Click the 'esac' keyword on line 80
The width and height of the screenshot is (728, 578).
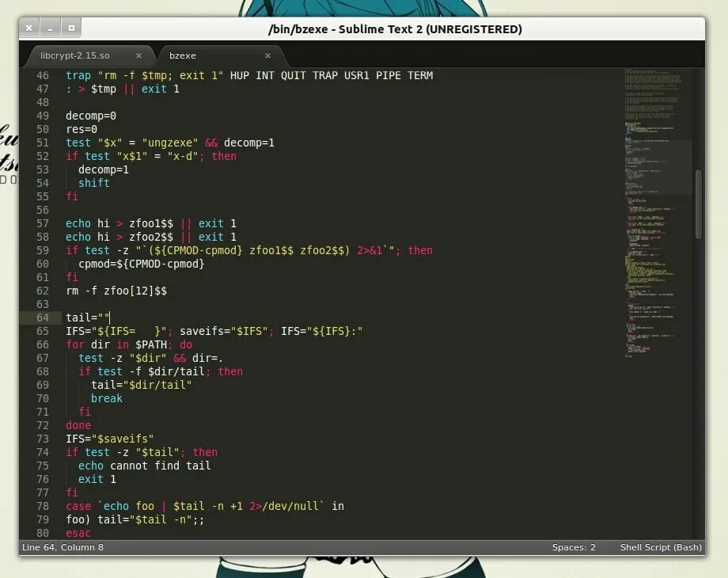(78, 532)
